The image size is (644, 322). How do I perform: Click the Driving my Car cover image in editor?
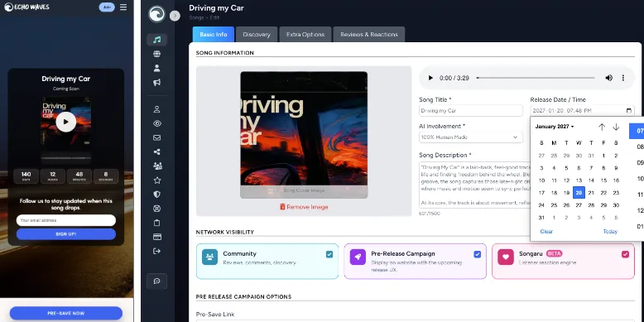point(304,135)
